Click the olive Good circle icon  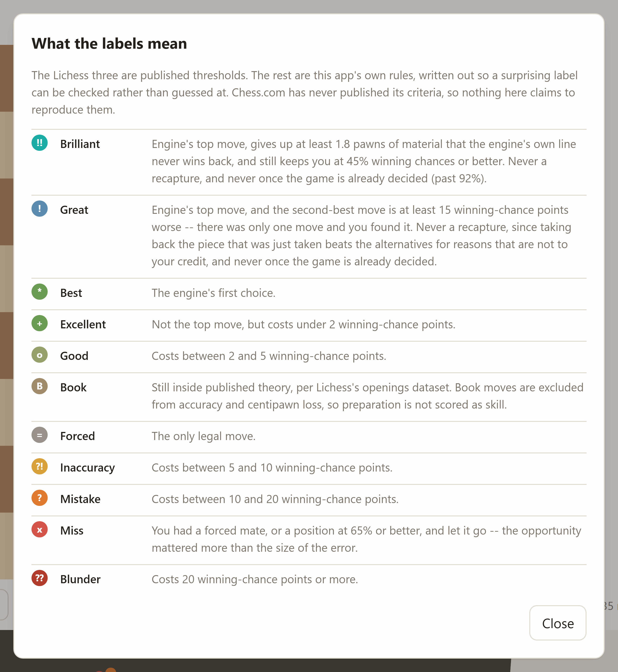coord(40,355)
